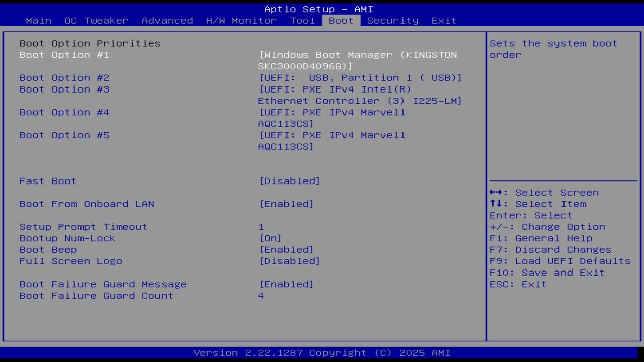Click the +/-: Change Option hint
Image resolution: width=644 pixels, height=362 pixels.
547,227
